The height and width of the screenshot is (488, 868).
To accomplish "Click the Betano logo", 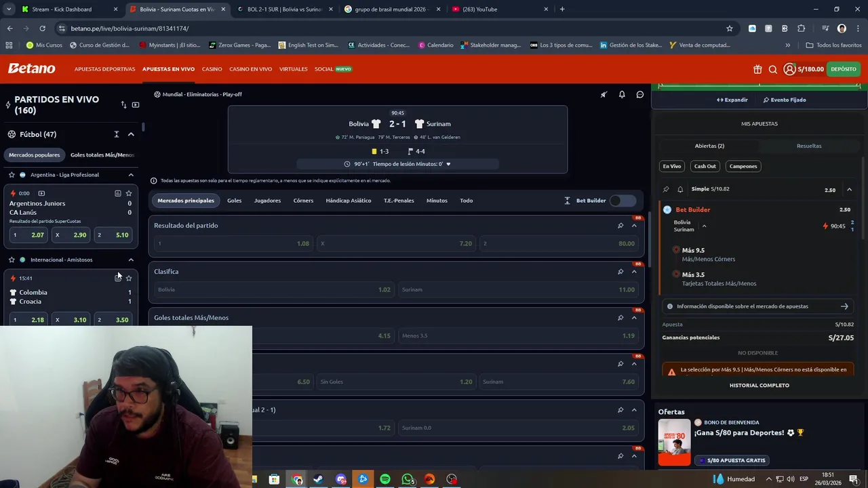I will (x=31, y=68).
